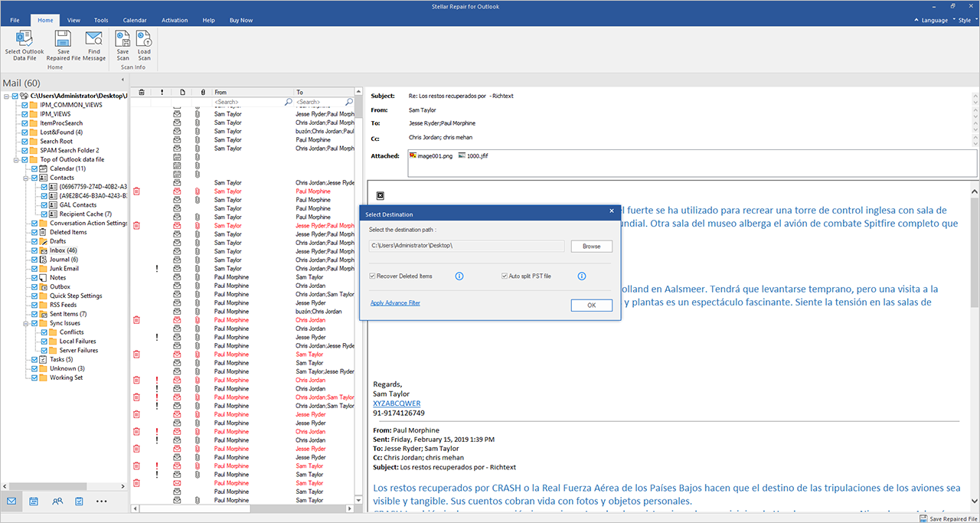980x523 pixels.
Task: Switch to the Tools ribbon tab
Action: pyautogui.click(x=101, y=21)
